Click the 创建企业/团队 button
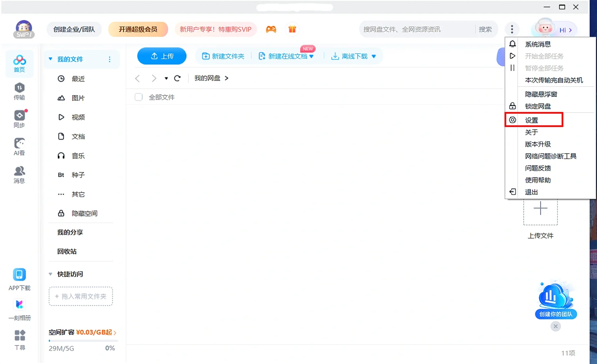The width and height of the screenshot is (597, 364). pos(74,29)
